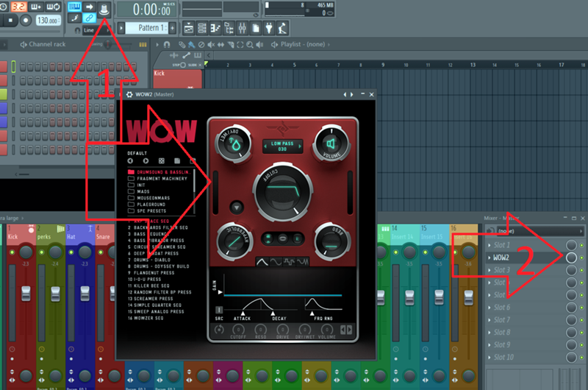Viewport: 588px width, 390px height.
Task: Open the Browser view icon
Action: 229,28
